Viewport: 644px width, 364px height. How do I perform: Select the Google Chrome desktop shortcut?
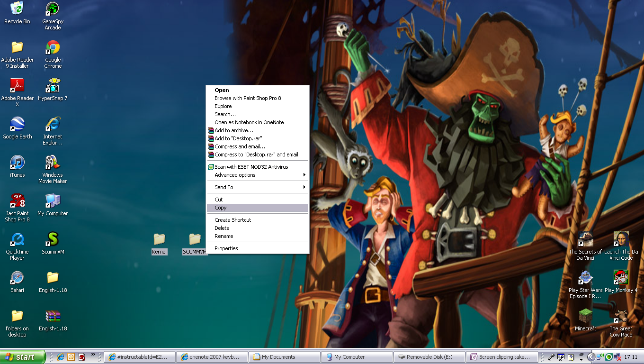(x=53, y=54)
